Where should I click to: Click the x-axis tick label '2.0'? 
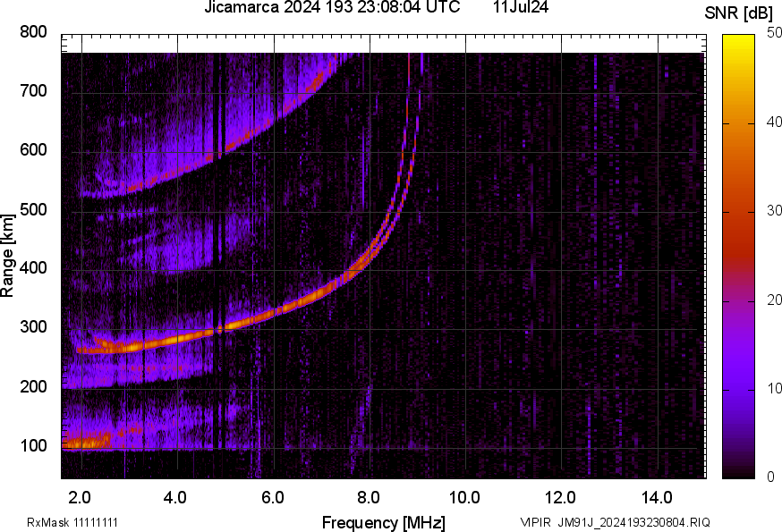click(80, 497)
